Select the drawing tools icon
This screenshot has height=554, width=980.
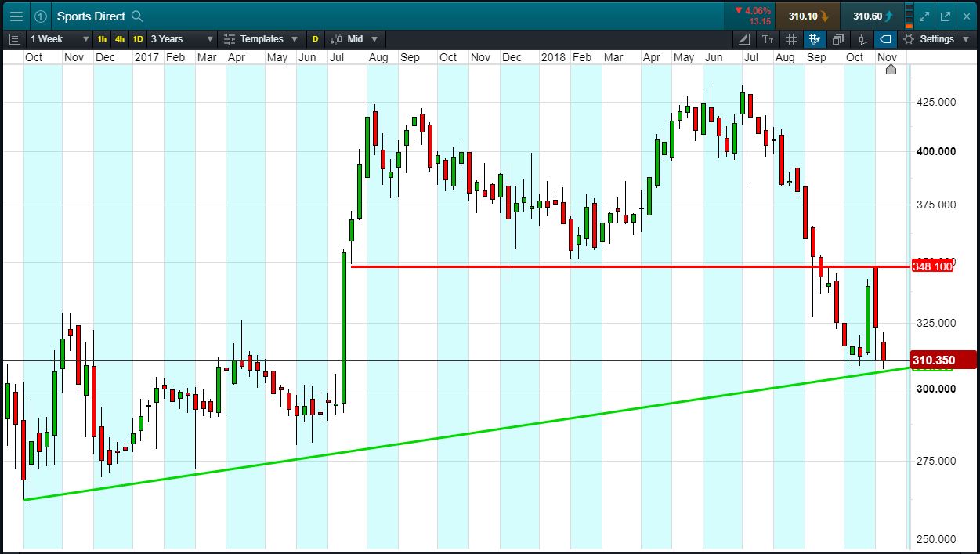click(743, 39)
